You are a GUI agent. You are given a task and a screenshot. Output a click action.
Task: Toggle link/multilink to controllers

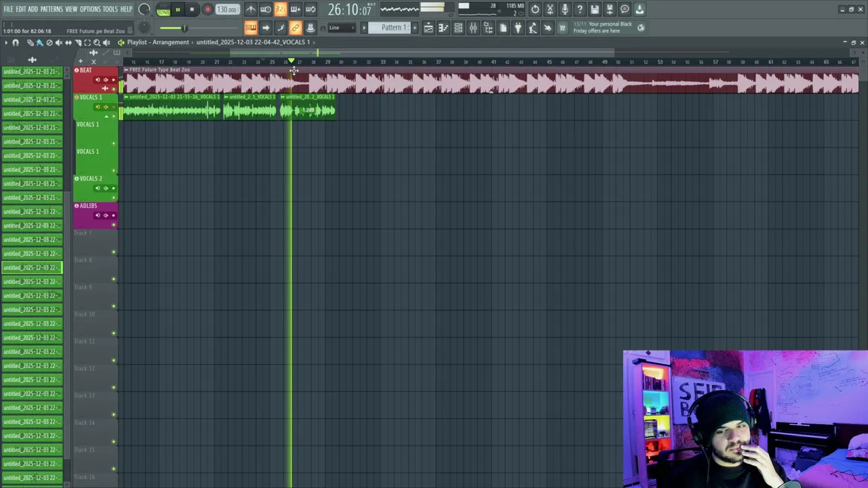coord(296,28)
